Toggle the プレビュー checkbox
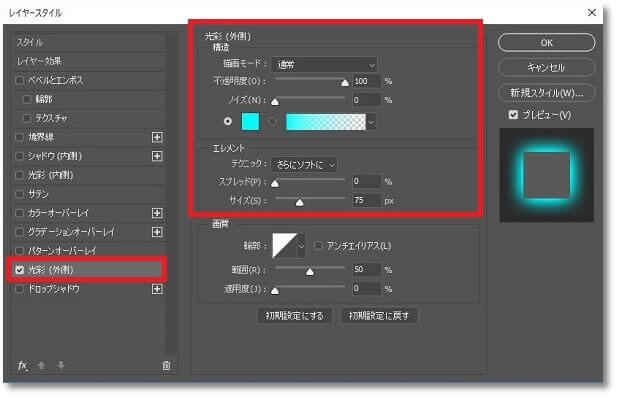The image size is (618, 398). (x=513, y=115)
